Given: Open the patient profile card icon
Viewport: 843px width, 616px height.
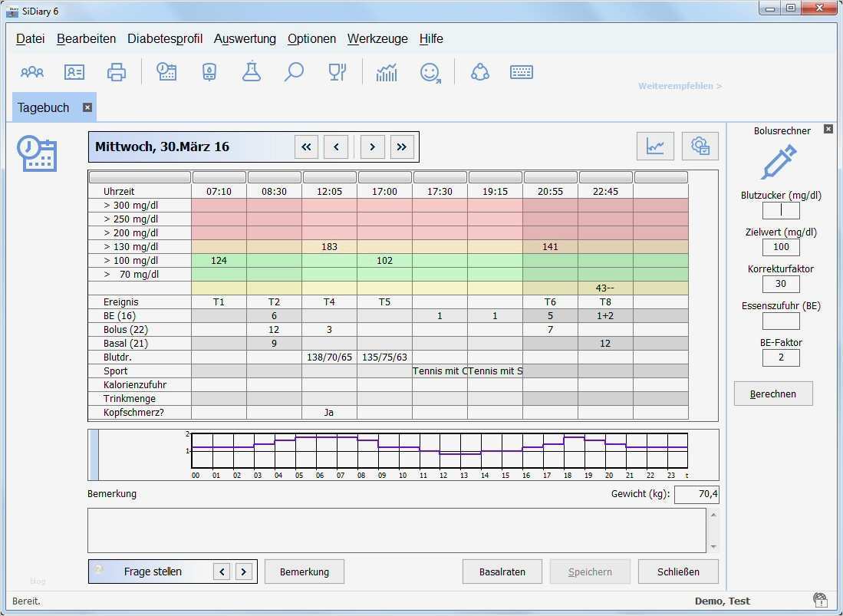Looking at the screenshot, I should (x=74, y=71).
